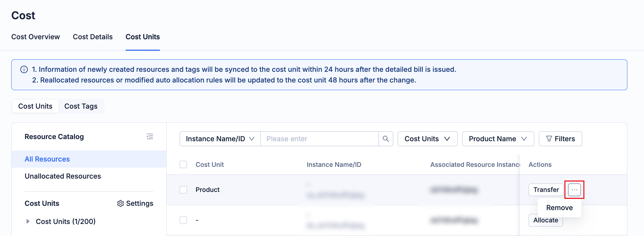Viewport: 644px width, 236px height.
Task: Select the checkbox for the unallocated row
Action: (183, 220)
